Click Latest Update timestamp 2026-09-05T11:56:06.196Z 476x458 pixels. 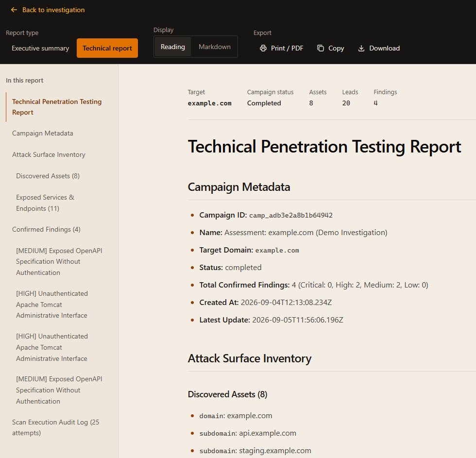pos(298,320)
